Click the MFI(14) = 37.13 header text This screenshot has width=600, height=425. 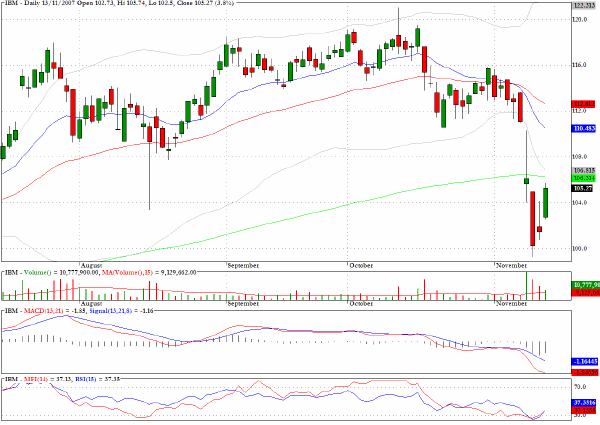pos(48,379)
